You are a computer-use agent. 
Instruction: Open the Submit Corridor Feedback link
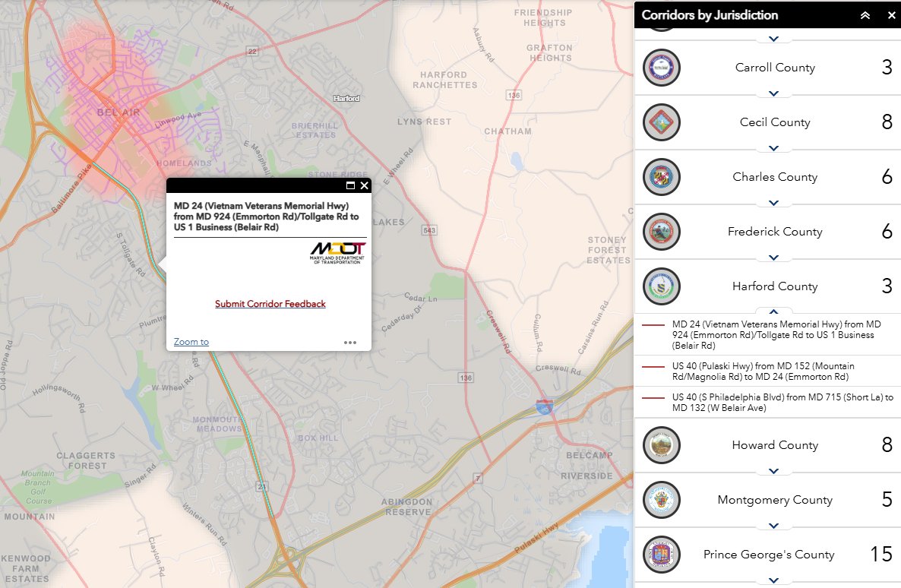click(270, 304)
